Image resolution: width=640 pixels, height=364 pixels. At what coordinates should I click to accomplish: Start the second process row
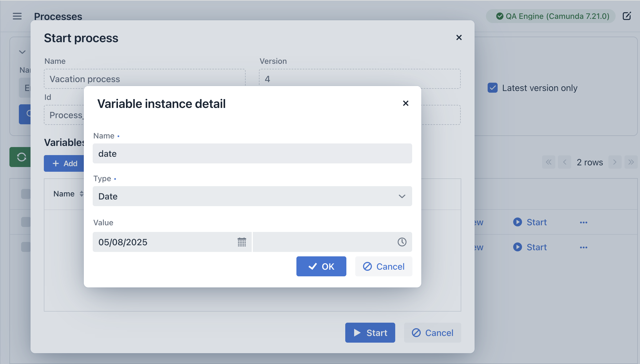(530, 247)
